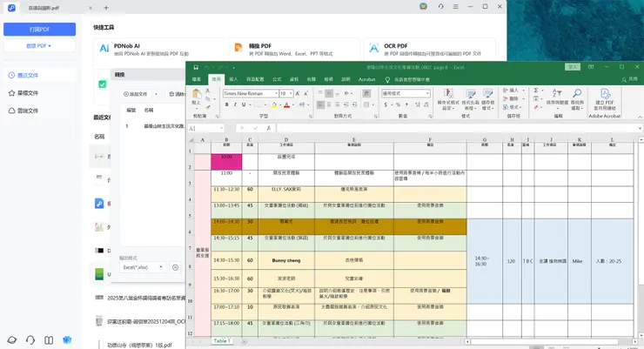Click the yellow fill color bucket icon
The height and width of the screenshot is (349, 644).
pyautogui.click(x=273, y=105)
